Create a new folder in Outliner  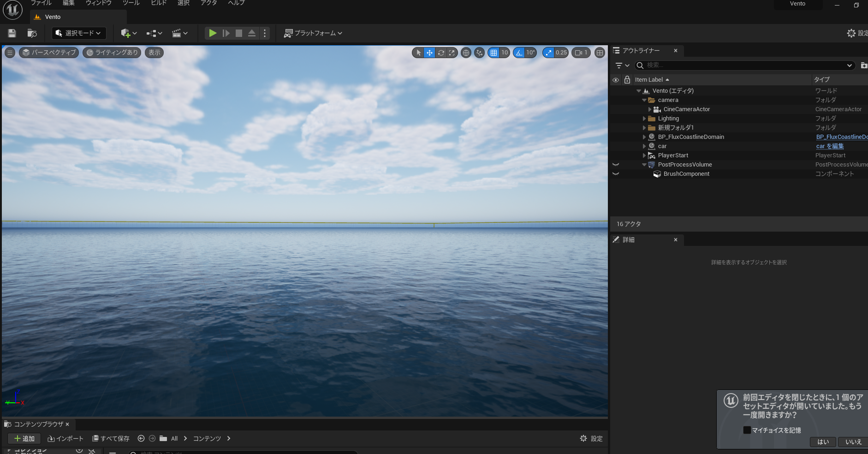[x=864, y=66]
